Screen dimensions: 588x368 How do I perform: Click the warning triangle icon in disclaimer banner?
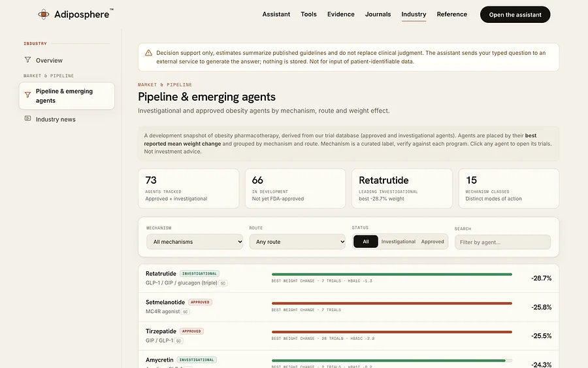(x=148, y=53)
